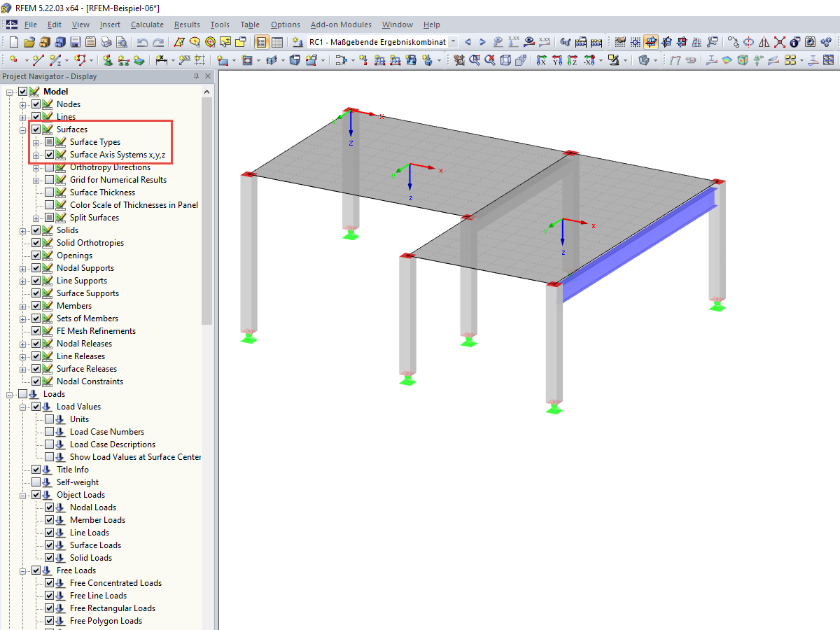
Task: Expand the Surface Types tree node
Action: (36, 142)
